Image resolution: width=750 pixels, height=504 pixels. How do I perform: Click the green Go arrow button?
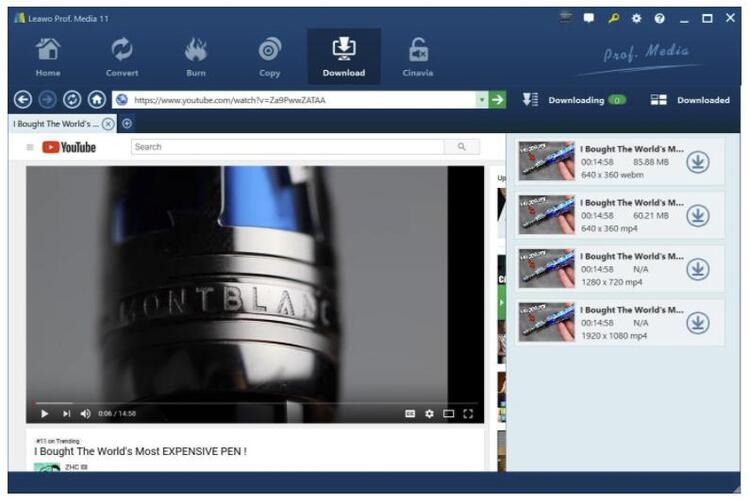tap(497, 100)
